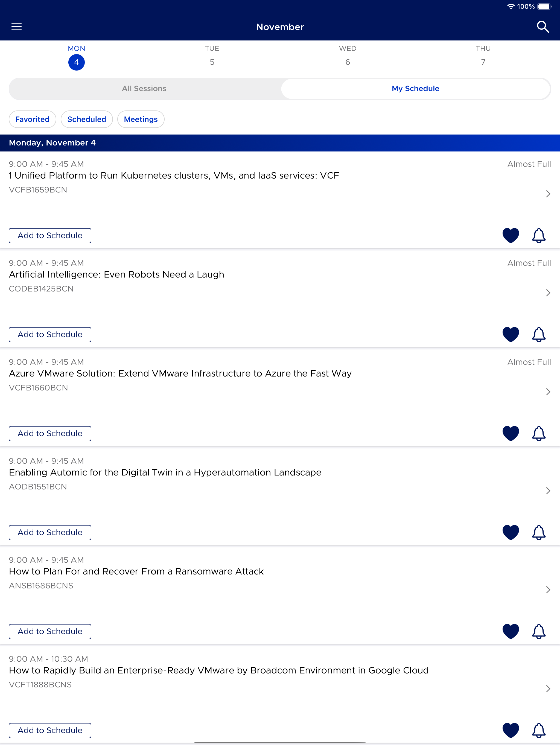Switch to All Sessions tab

(144, 89)
